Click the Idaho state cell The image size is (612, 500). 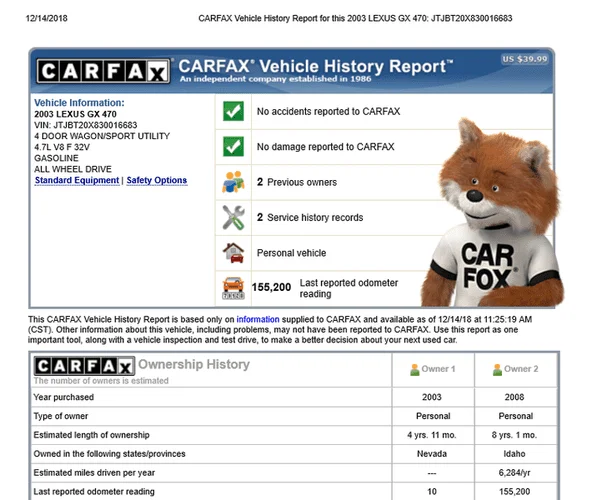pyautogui.click(x=514, y=454)
